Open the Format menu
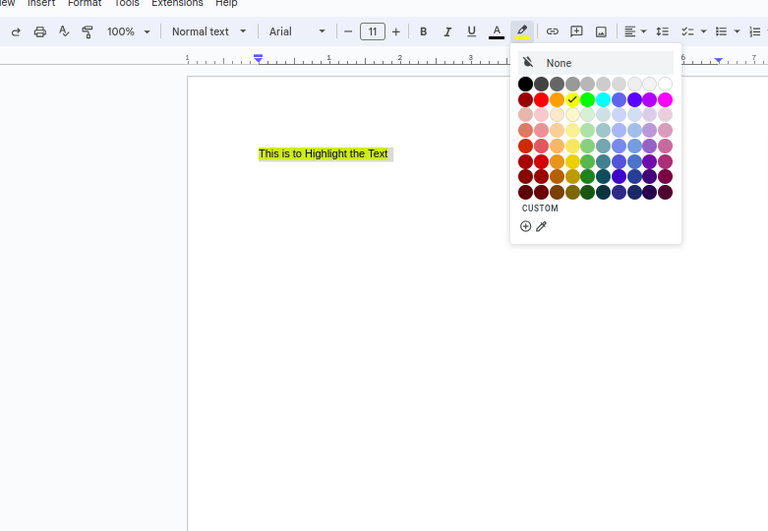The height and width of the screenshot is (531, 768). [x=85, y=4]
